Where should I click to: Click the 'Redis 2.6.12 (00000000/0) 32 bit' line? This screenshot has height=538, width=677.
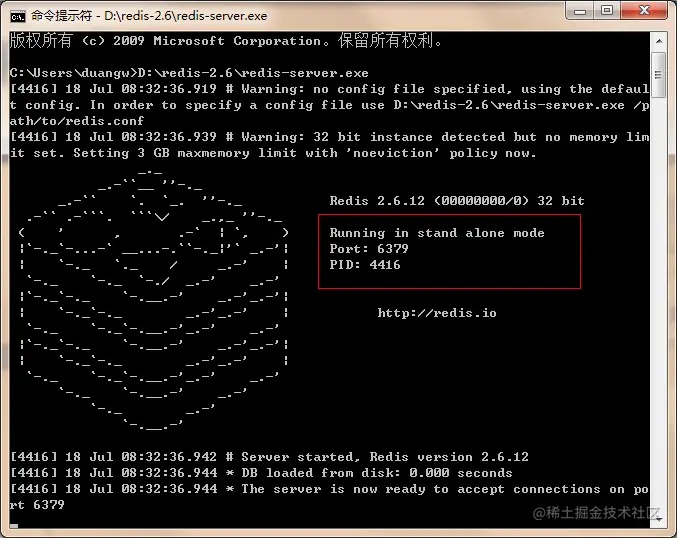[x=457, y=201]
